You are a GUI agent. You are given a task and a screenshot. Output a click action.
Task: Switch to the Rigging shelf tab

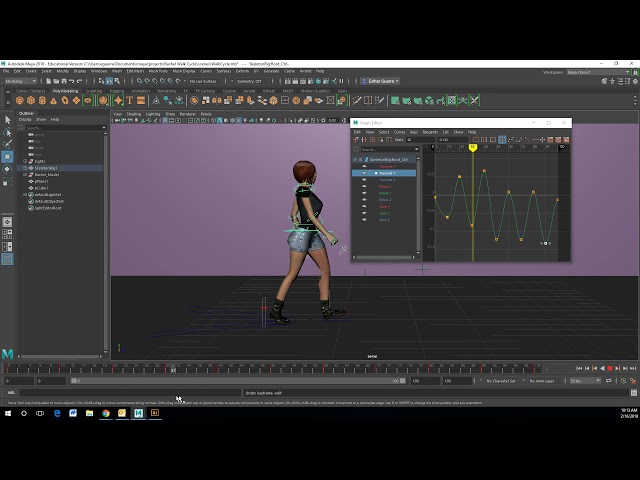(117, 91)
